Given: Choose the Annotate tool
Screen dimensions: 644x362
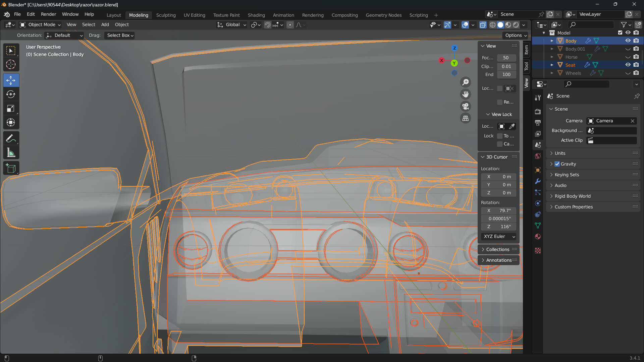Looking at the screenshot, I should 11,138.
